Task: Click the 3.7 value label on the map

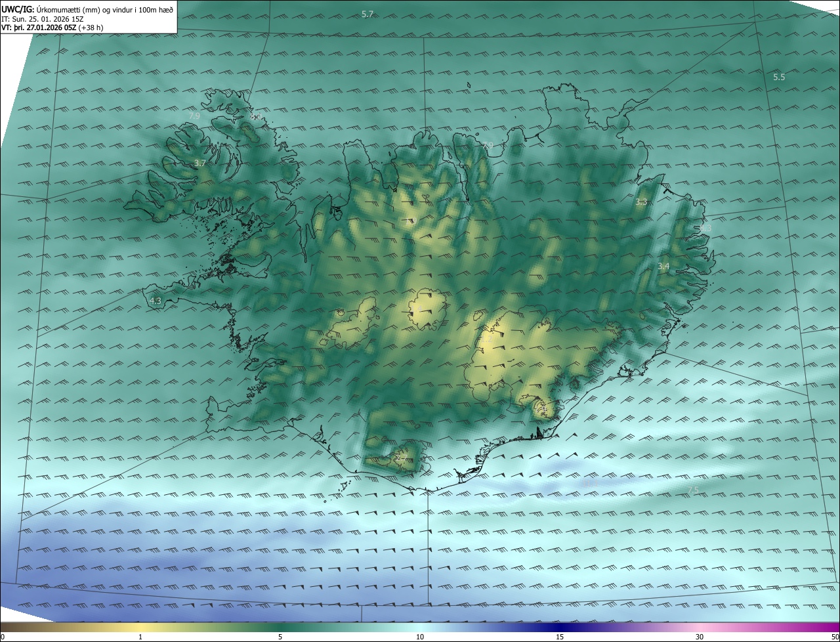Action: pos(200,163)
